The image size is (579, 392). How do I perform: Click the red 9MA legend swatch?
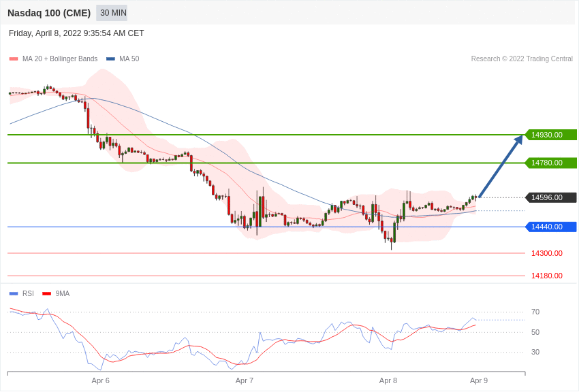point(46,294)
